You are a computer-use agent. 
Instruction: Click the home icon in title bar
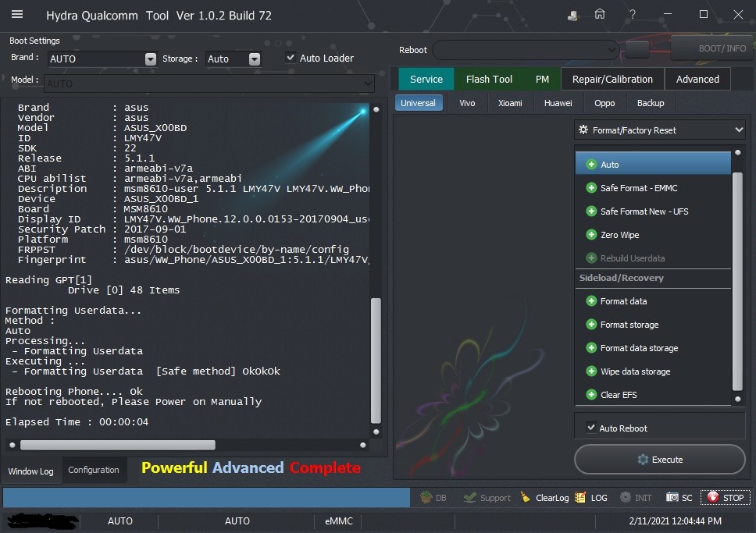(x=599, y=15)
